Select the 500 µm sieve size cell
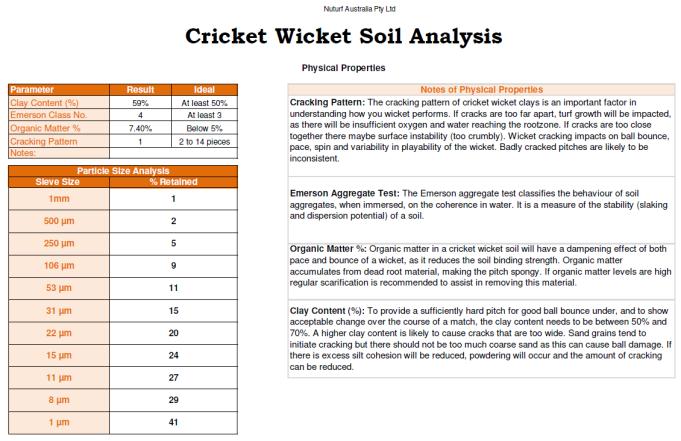This screenshot has height=441, width=681. pos(51,220)
